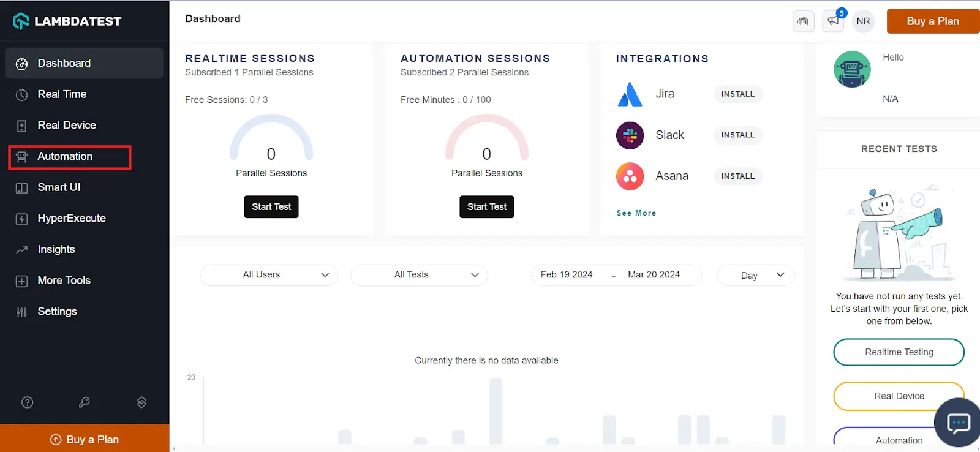Click end date Mar 20 2024
This screenshot has width=980, height=452.
pos(654,275)
